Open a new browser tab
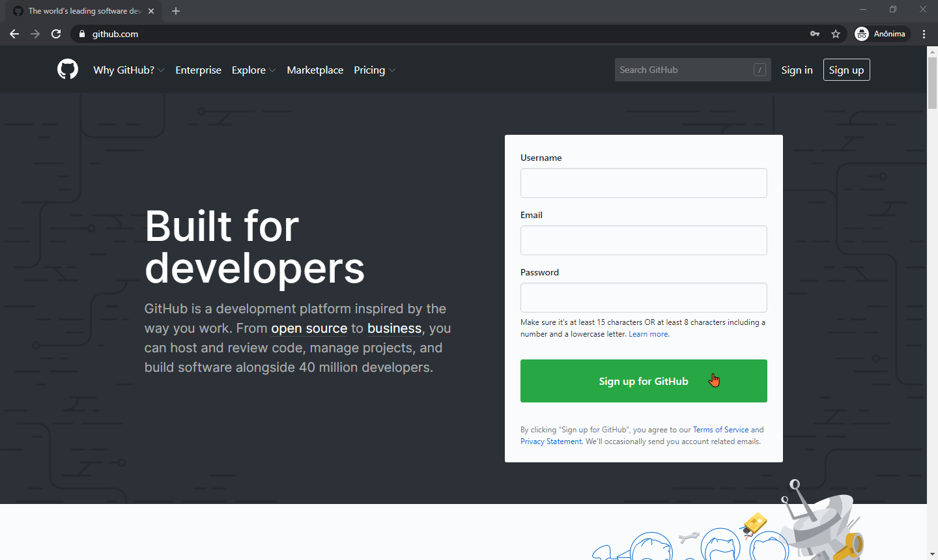This screenshot has height=560, width=938. click(x=176, y=11)
